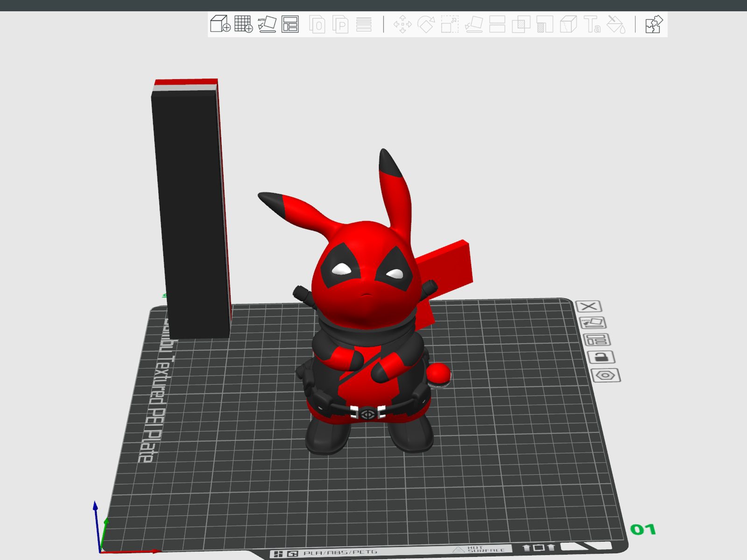
Task: Run Auto Orient from the top toolbar
Action: pyautogui.click(x=267, y=24)
